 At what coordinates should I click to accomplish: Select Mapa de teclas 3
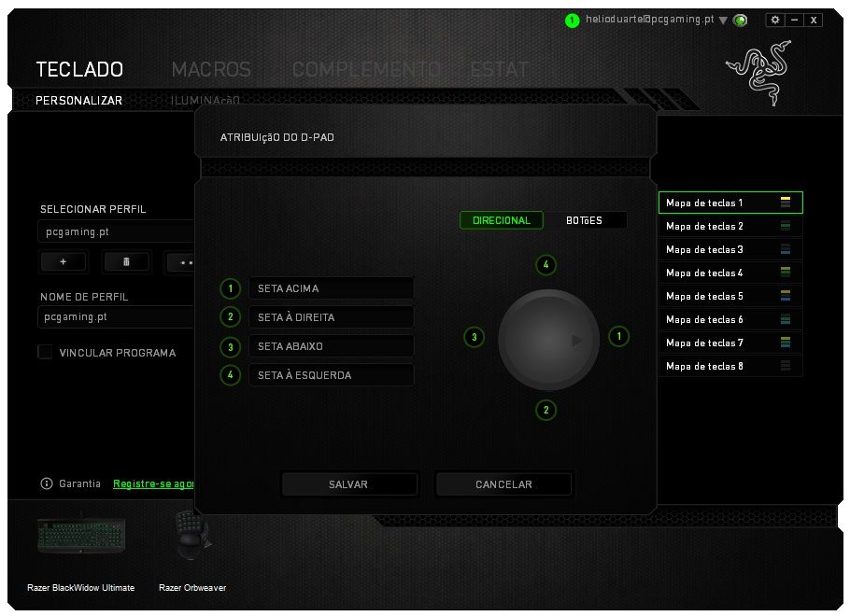730,249
